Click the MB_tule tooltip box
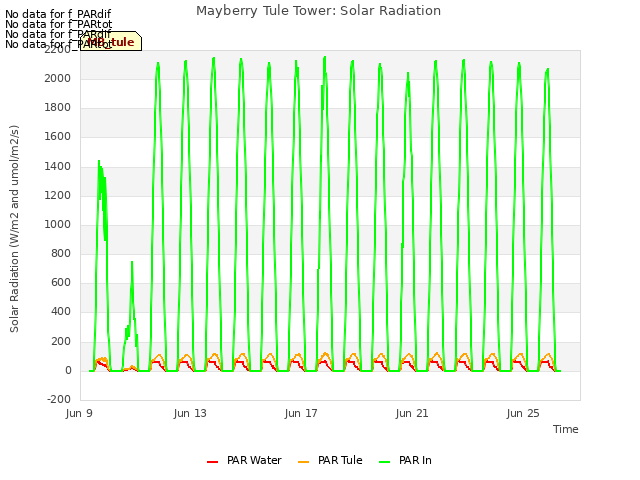The width and height of the screenshot is (640, 480). 111,41
